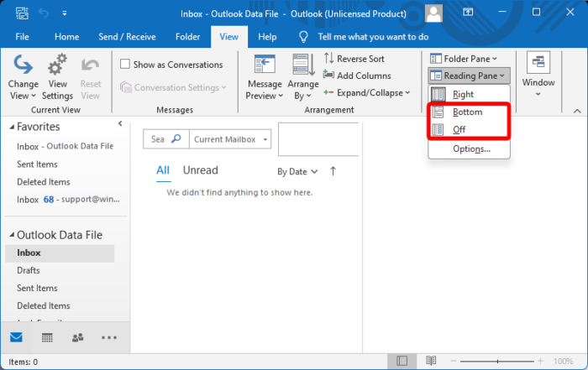Click the Window ribbon icon

(538, 64)
